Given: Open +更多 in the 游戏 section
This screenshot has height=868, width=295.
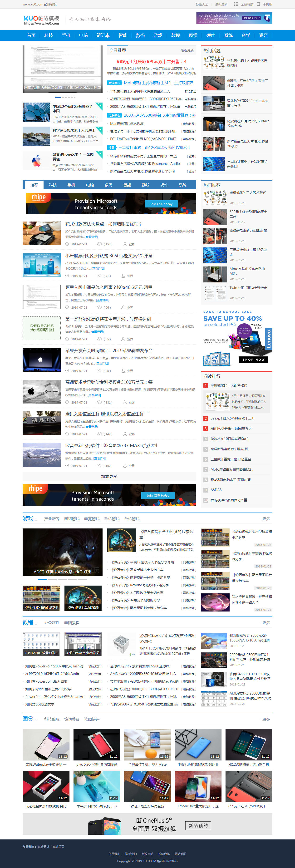Looking at the screenshot, I should coord(265,519).
